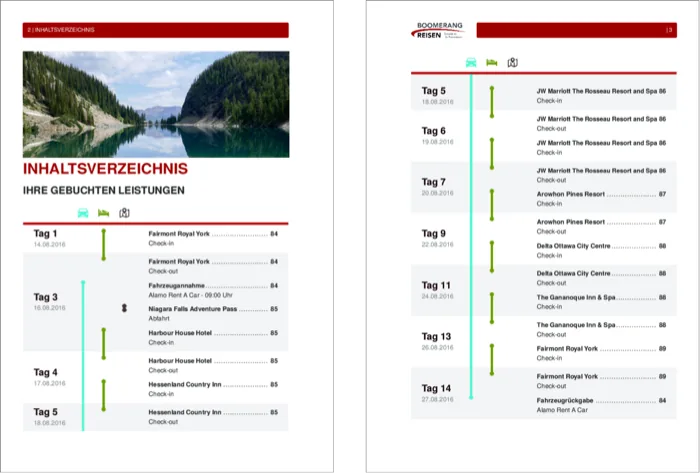This screenshot has width=700, height=473.
Task: Select the Tag 3 day label
Action: pos(46,297)
